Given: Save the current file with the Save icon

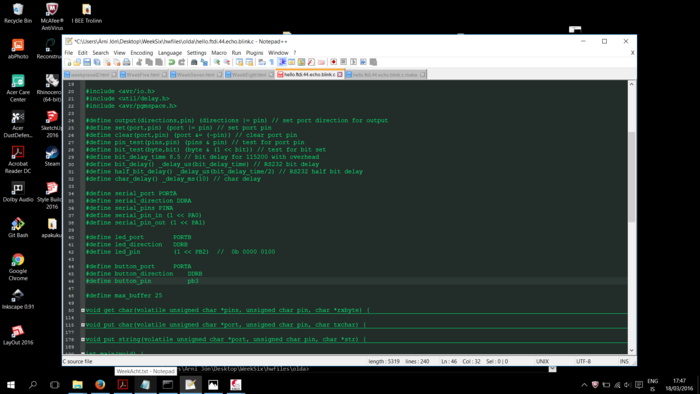Looking at the screenshot, I should pyautogui.click(x=87, y=62).
